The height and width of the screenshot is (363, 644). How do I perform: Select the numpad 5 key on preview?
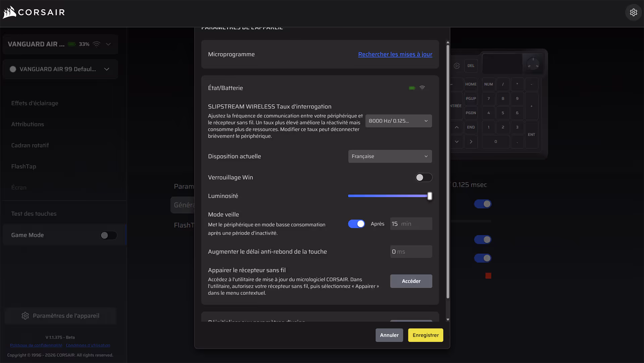503,113
